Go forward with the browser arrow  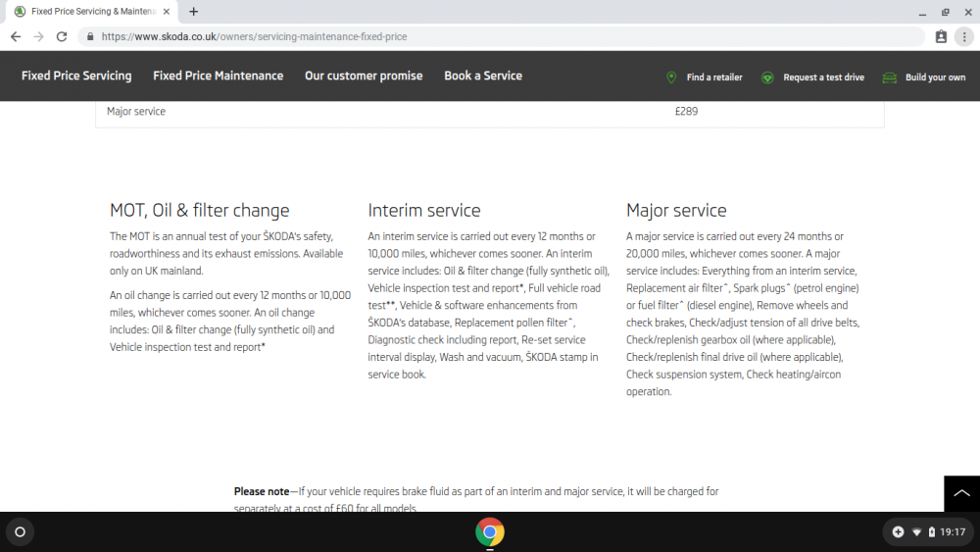pos(39,37)
